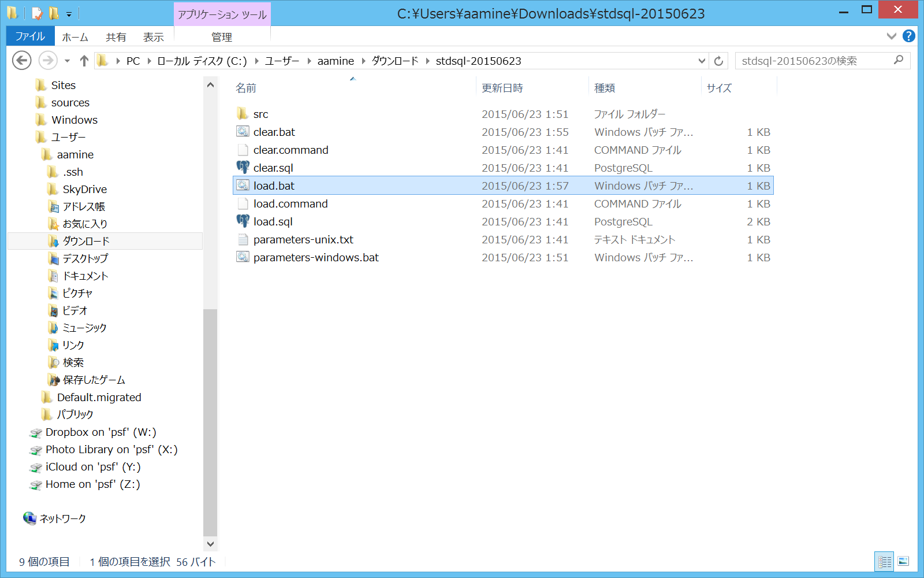Viewport: 924px width, 578px height.
Task: Click the Back navigation arrow
Action: [22, 60]
